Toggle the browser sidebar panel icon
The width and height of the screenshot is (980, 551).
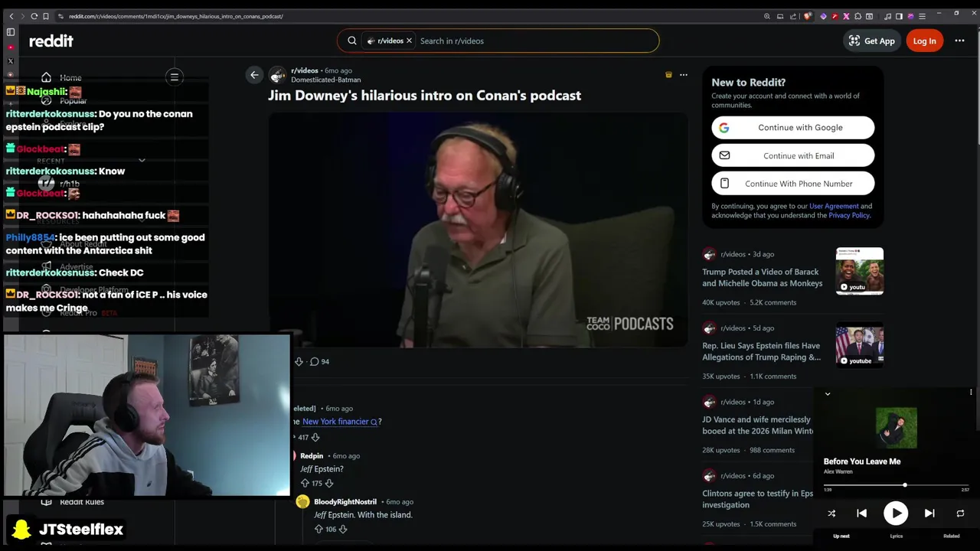click(x=899, y=16)
